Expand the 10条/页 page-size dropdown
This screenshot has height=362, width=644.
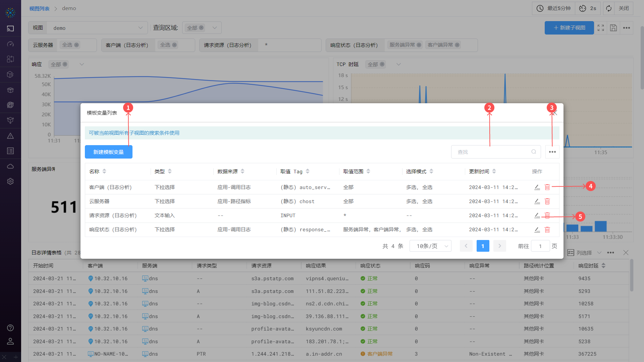[x=430, y=246]
